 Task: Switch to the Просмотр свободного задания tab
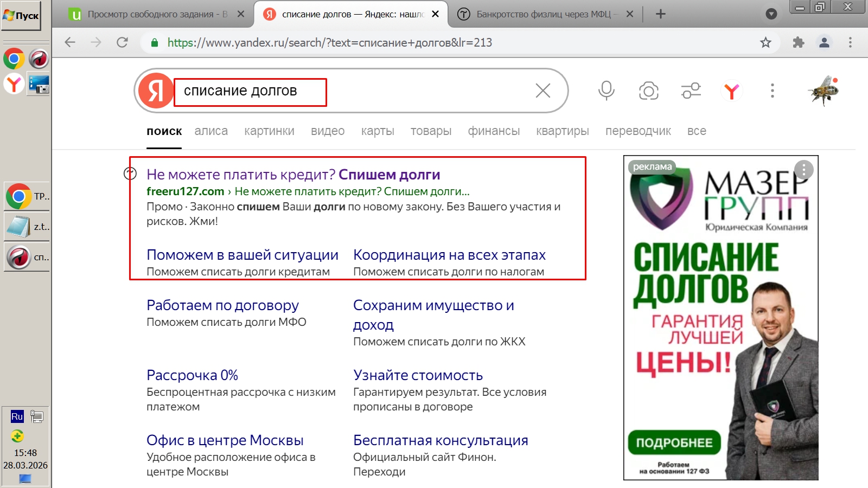tap(157, 14)
